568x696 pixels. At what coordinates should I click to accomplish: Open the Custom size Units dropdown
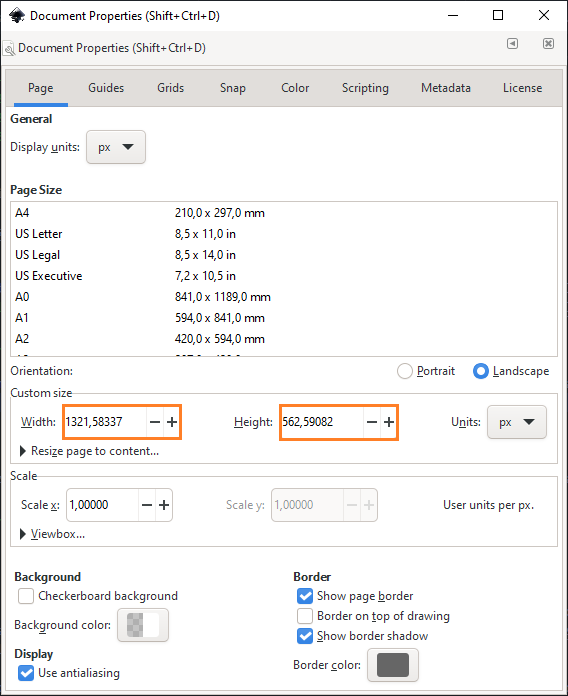pos(517,422)
